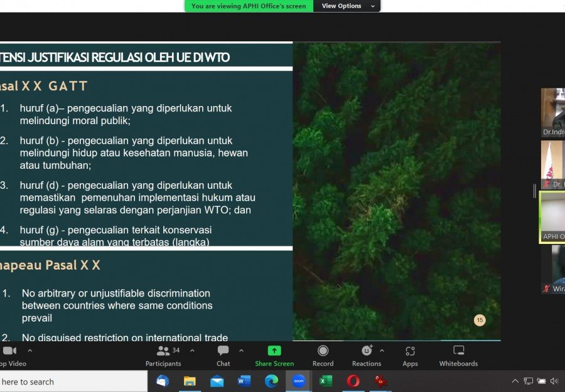Open the Chat bubble icon
The width and height of the screenshot is (565, 392).
point(223,351)
